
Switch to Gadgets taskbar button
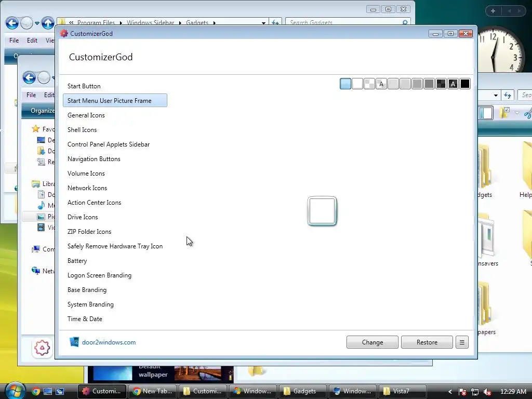(303, 391)
